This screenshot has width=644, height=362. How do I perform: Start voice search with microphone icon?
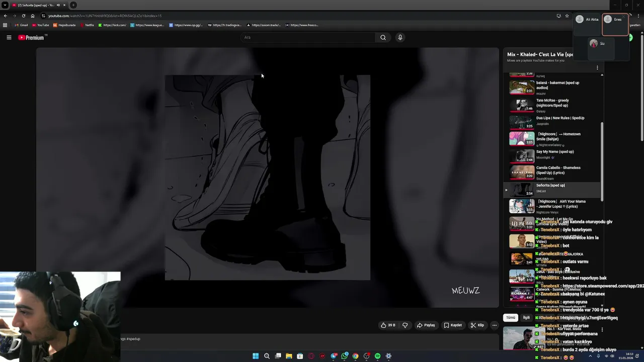pyautogui.click(x=400, y=37)
